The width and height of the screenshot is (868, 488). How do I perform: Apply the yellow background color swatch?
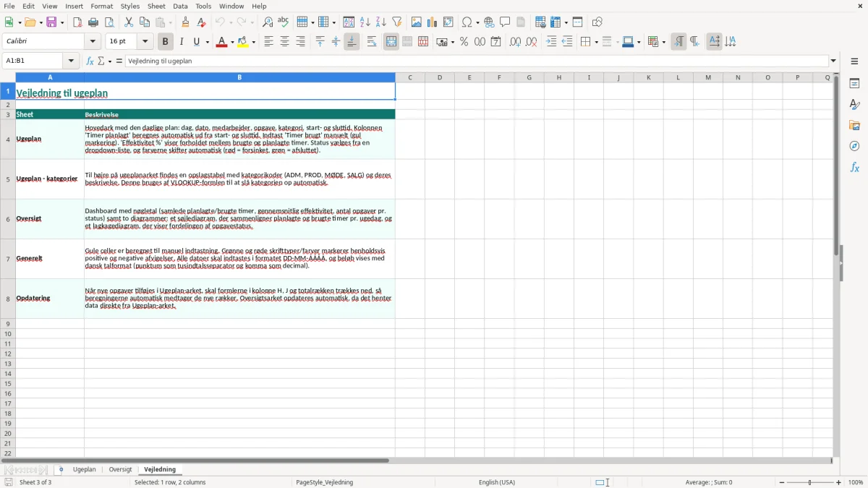tap(244, 42)
